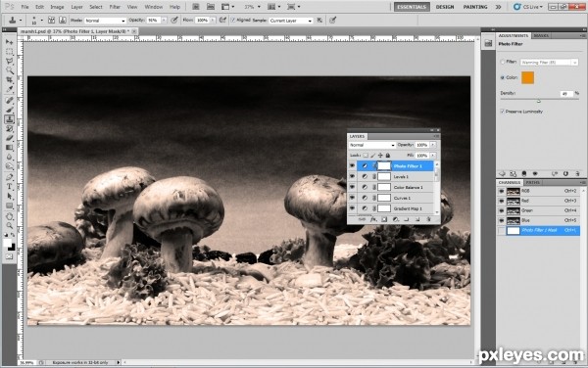
Task: Hide the Photo Filter 1 layer
Action: [352, 165]
